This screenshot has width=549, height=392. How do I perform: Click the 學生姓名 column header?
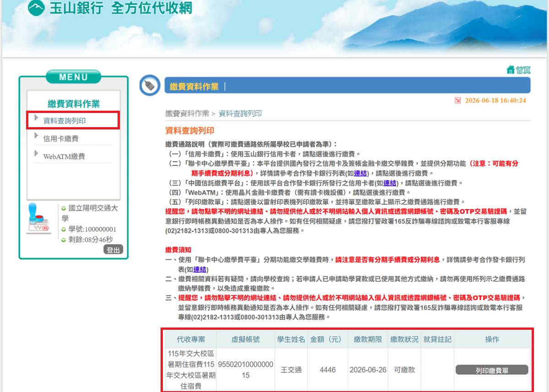291,339
